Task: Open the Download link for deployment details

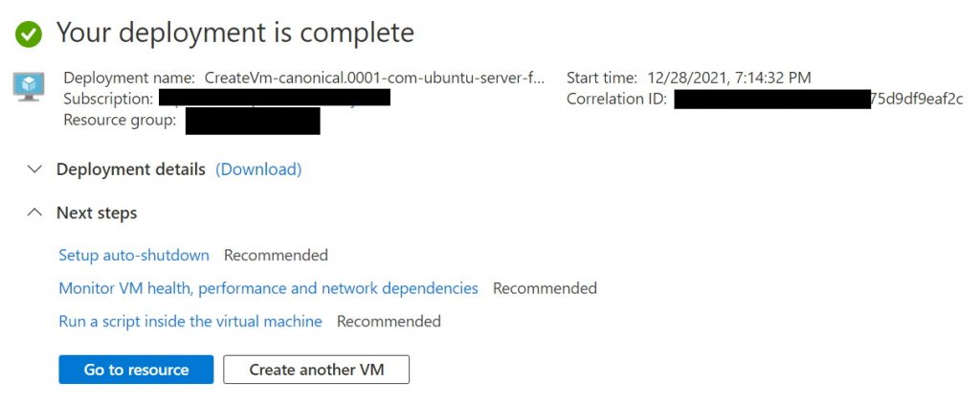Action: [x=258, y=169]
